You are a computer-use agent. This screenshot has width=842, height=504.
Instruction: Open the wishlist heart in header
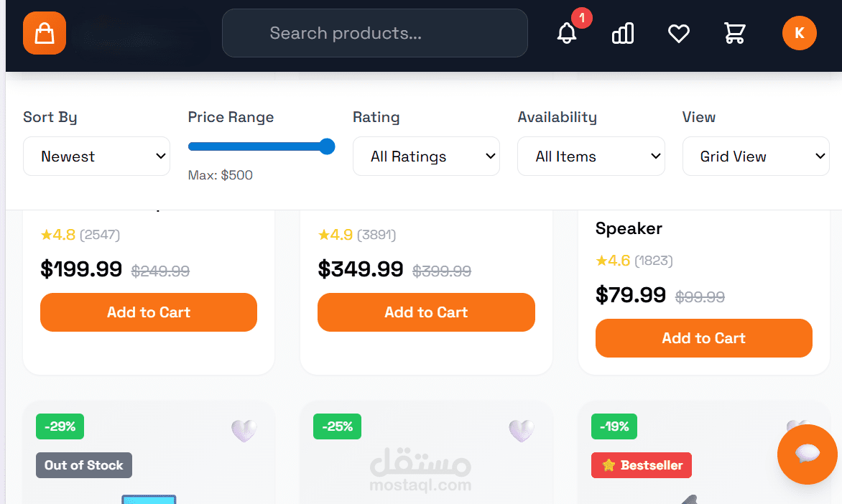pos(678,33)
